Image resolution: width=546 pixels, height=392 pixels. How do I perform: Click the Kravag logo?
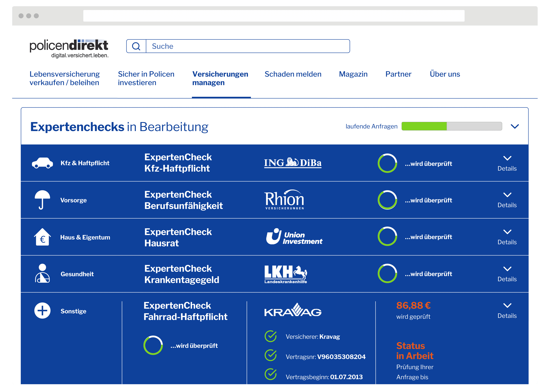[x=293, y=310]
